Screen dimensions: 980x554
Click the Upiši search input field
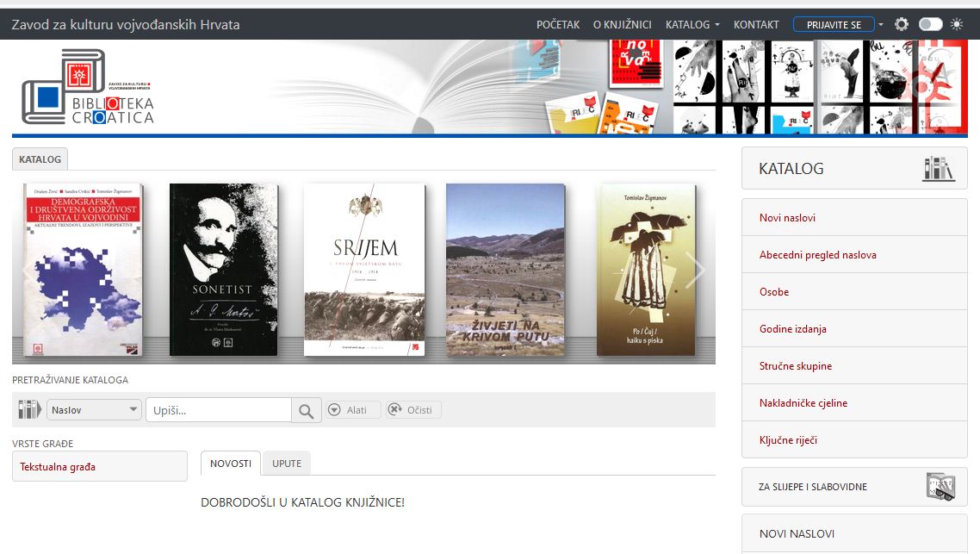coord(218,410)
